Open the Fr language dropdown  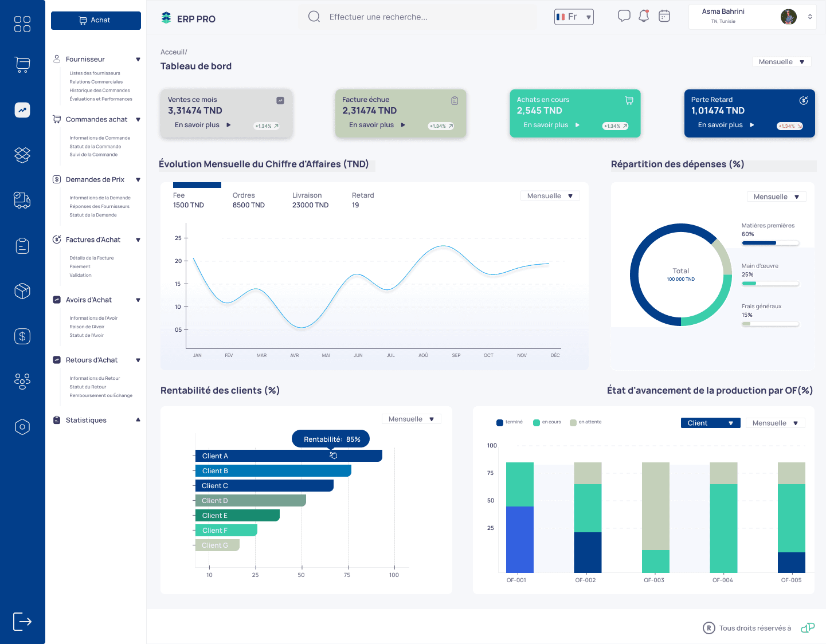point(574,17)
